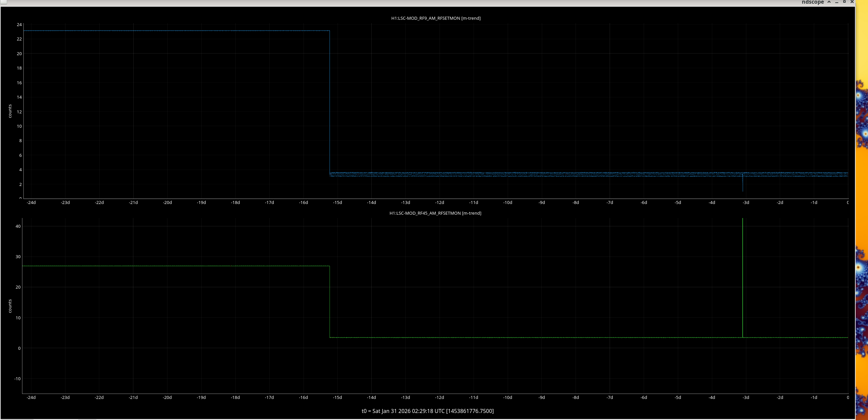
Task: Click the -15d tick on upper time axis
Action: pyautogui.click(x=337, y=203)
